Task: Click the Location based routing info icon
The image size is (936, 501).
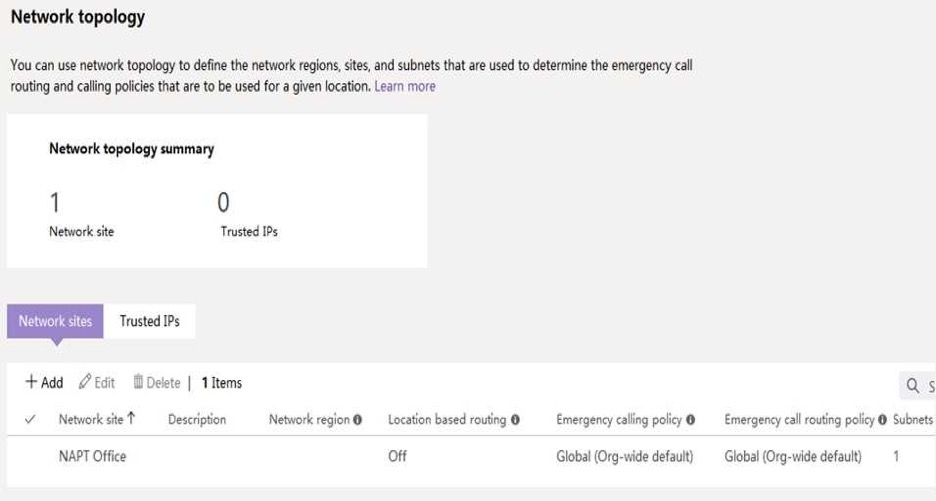Action: [515, 420]
